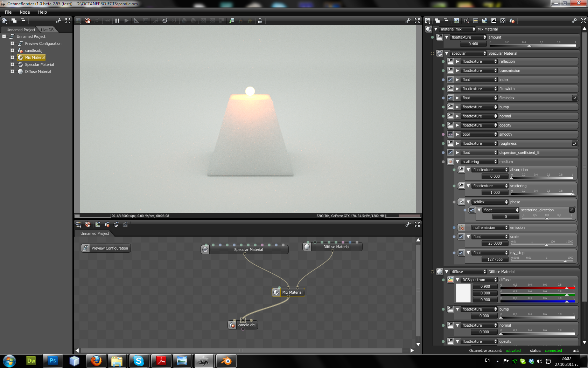Switch to the Live DB tab
The height and width of the screenshot is (368, 588).
pyautogui.click(x=47, y=30)
